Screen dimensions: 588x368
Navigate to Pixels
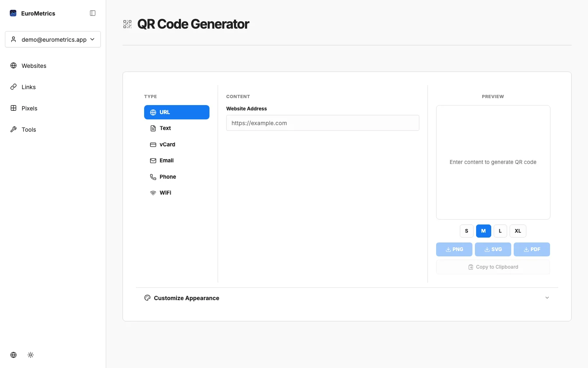(x=53, y=108)
